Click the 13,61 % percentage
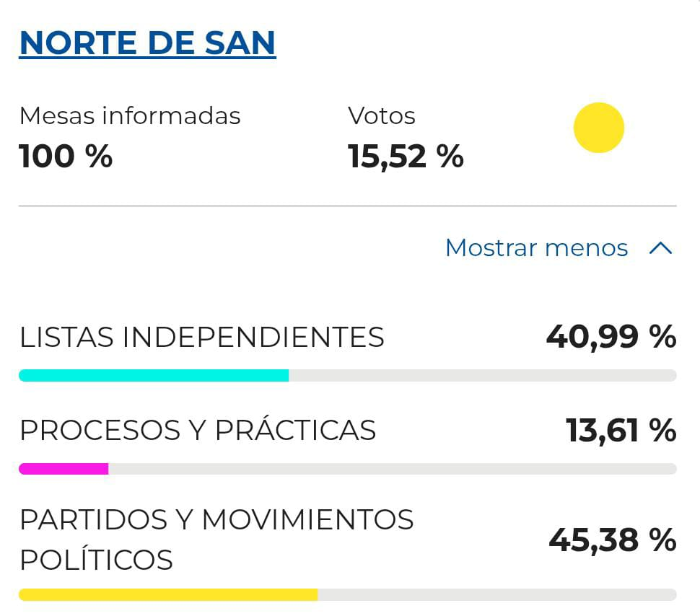This screenshot has width=700, height=616. 621,431
